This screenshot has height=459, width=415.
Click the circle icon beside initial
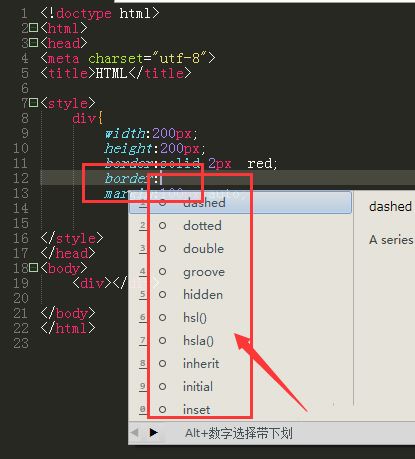pos(162,386)
